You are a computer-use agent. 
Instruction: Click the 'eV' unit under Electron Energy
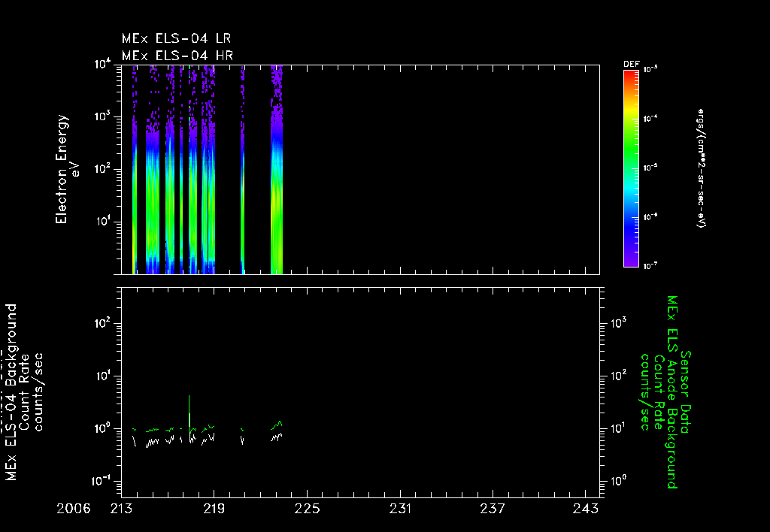click(x=74, y=169)
